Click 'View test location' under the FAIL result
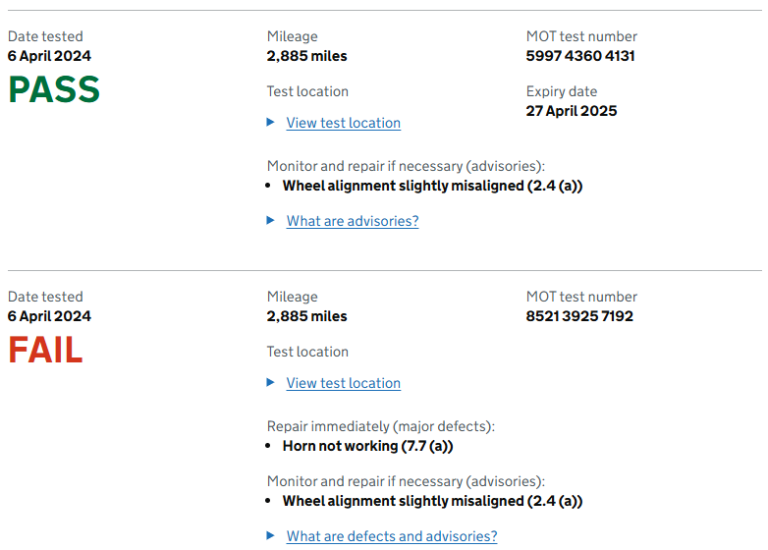Image resolution: width=768 pixels, height=550 pixels. coord(343,383)
